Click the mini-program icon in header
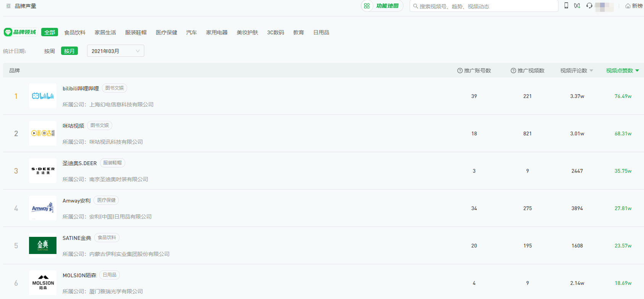The height and width of the screenshot is (299, 644). pyautogui.click(x=577, y=6)
